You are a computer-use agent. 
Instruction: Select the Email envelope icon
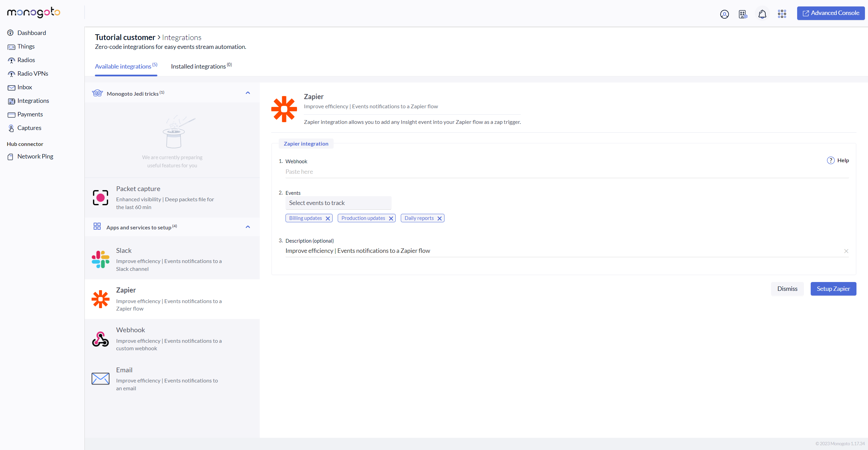click(100, 378)
